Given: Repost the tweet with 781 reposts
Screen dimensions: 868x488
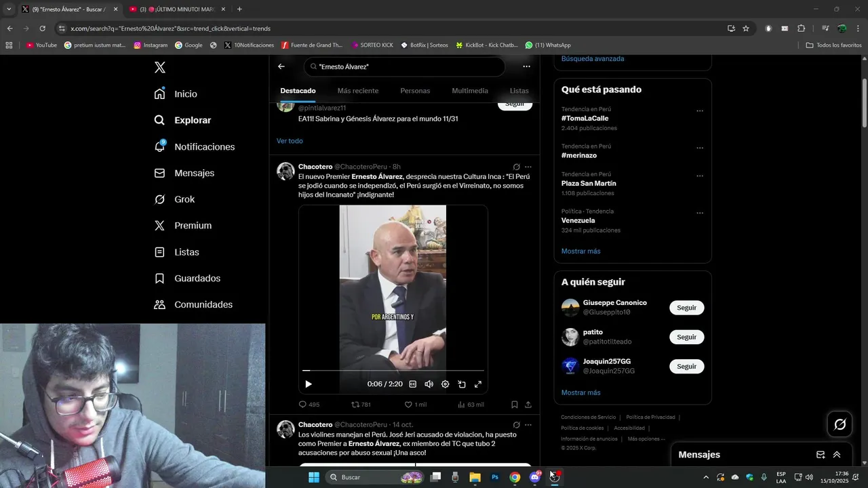Looking at the screenshot, I should coord(361,405).
